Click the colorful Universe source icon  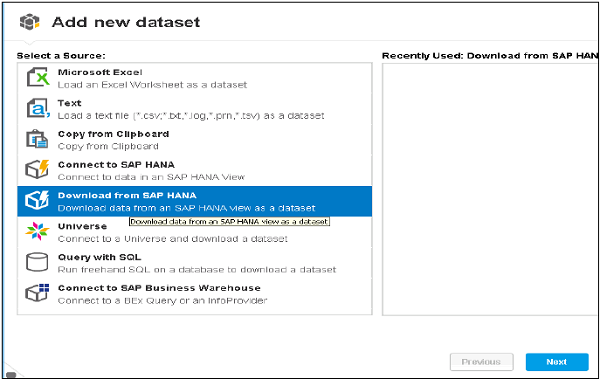pyautogui.click(x=37, y=231)
